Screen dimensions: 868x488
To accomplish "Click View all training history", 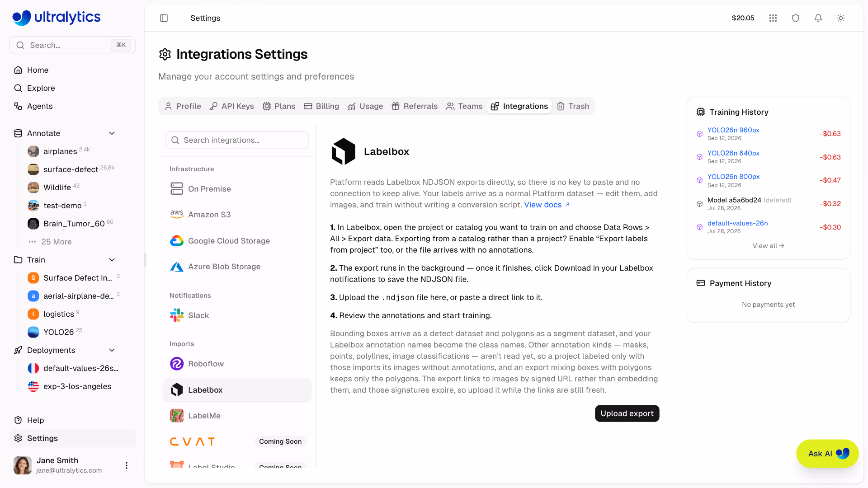I will [x=768, y=246].
